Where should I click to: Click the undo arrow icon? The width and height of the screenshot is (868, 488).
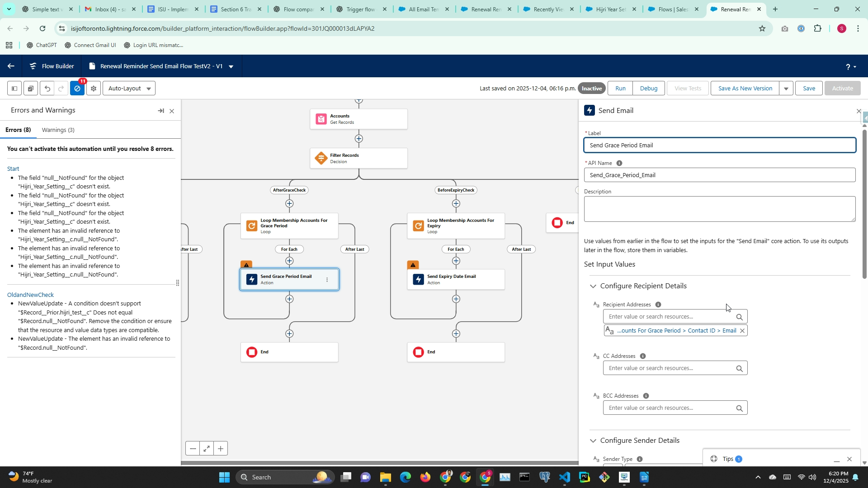47,89
